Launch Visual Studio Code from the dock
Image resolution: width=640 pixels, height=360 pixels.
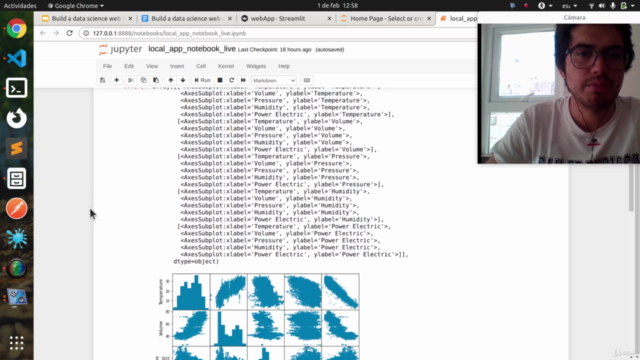point(16,58)
